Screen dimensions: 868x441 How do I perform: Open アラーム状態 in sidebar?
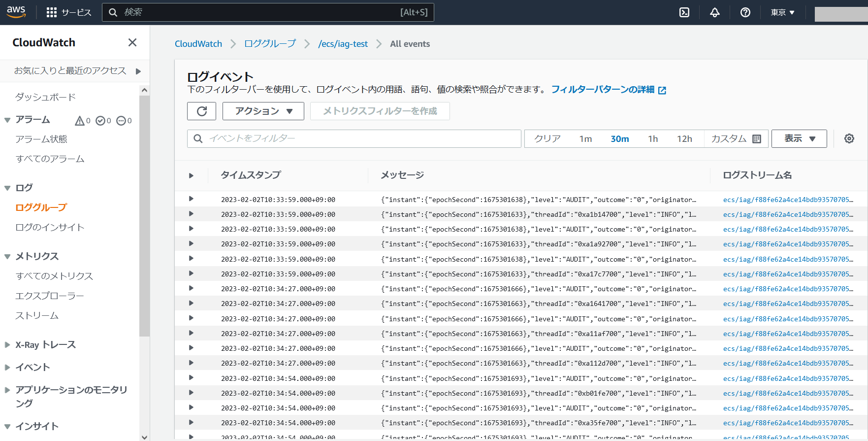pyautogui.click(x=41, y=139)
